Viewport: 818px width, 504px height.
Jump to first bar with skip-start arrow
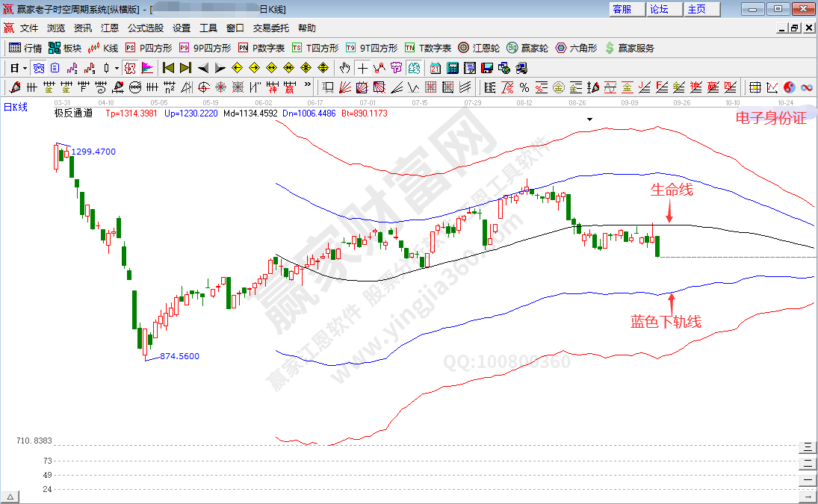click(168, 68)
